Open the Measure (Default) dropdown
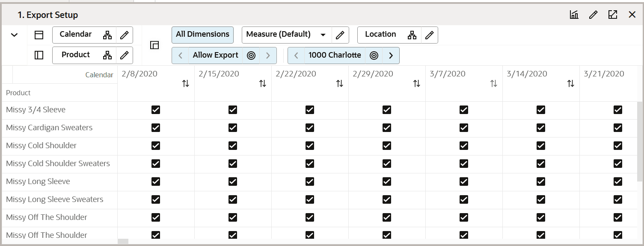The height and width of the screenshot is (246, 644). [323, 35]
